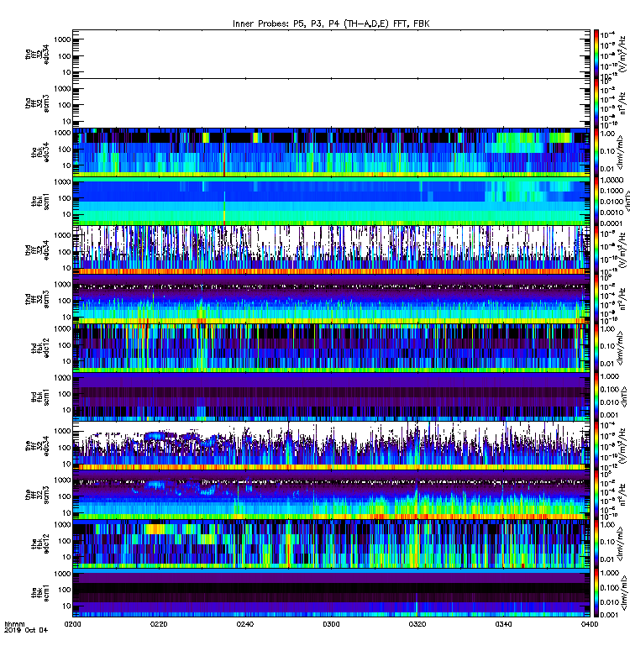Click the empty tha fff 32 scm3 panel
This screenshot has height=672, width=630.
(x=331, y=102)
